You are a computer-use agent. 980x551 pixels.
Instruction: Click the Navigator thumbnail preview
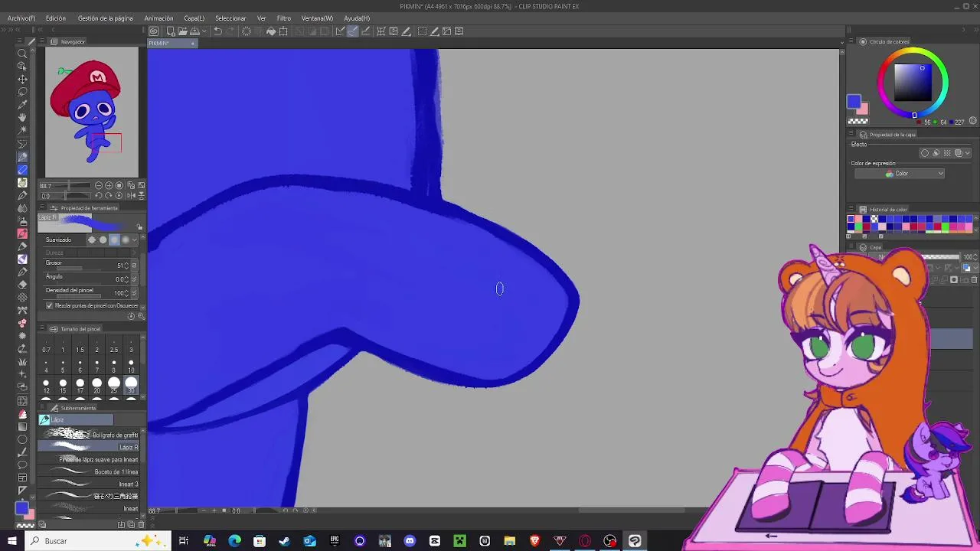92,112
